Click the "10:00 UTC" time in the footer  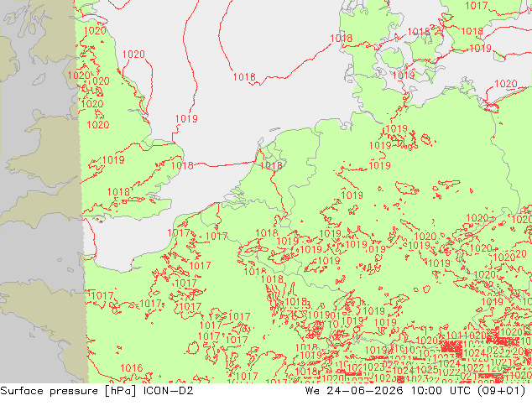tap(441, 391)
